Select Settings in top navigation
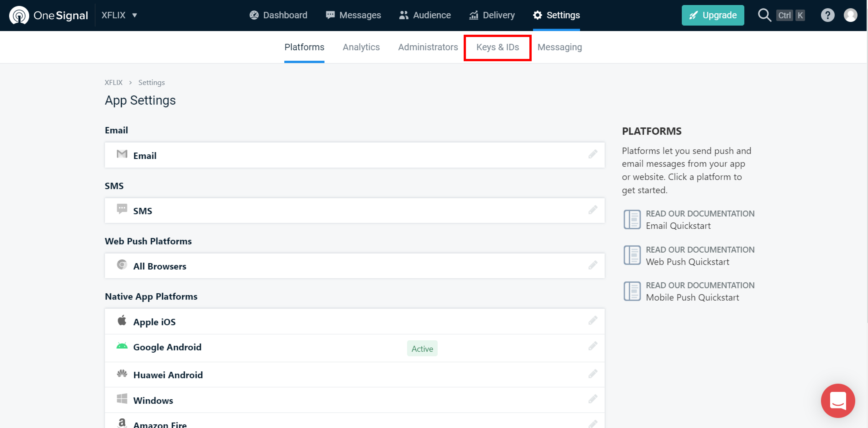Viewport: 868px width, 428px height. point(556,15)
